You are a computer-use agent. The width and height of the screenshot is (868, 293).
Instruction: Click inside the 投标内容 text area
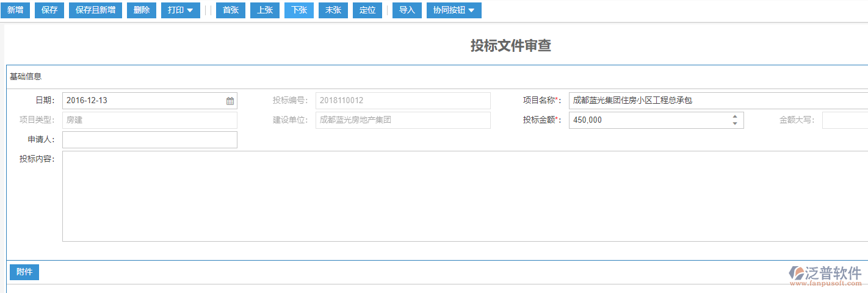(465, 197)
